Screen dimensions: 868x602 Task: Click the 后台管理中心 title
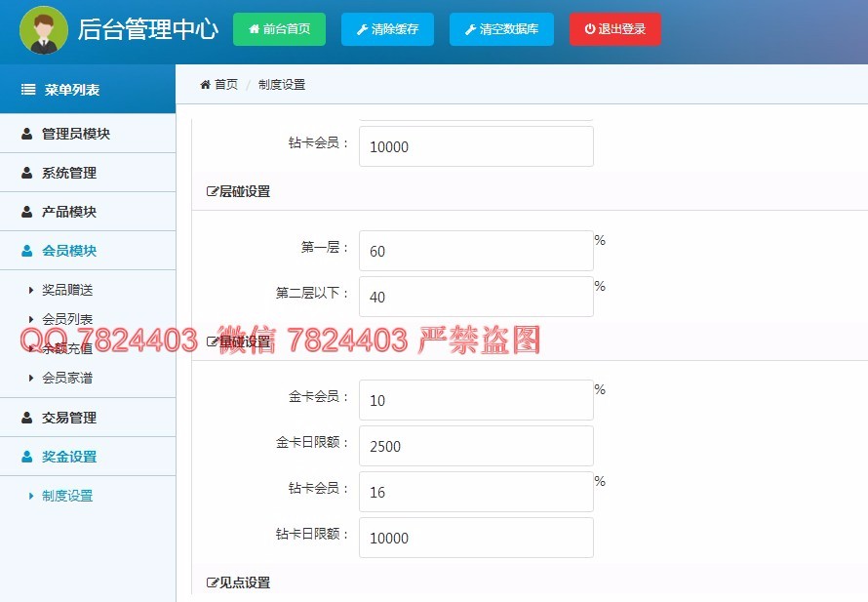tap(148, 29)
